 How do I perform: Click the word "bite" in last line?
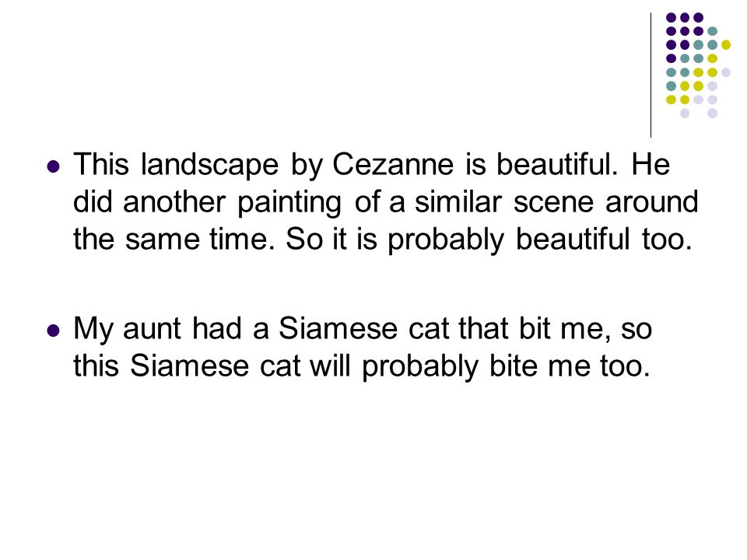[513, 366]
